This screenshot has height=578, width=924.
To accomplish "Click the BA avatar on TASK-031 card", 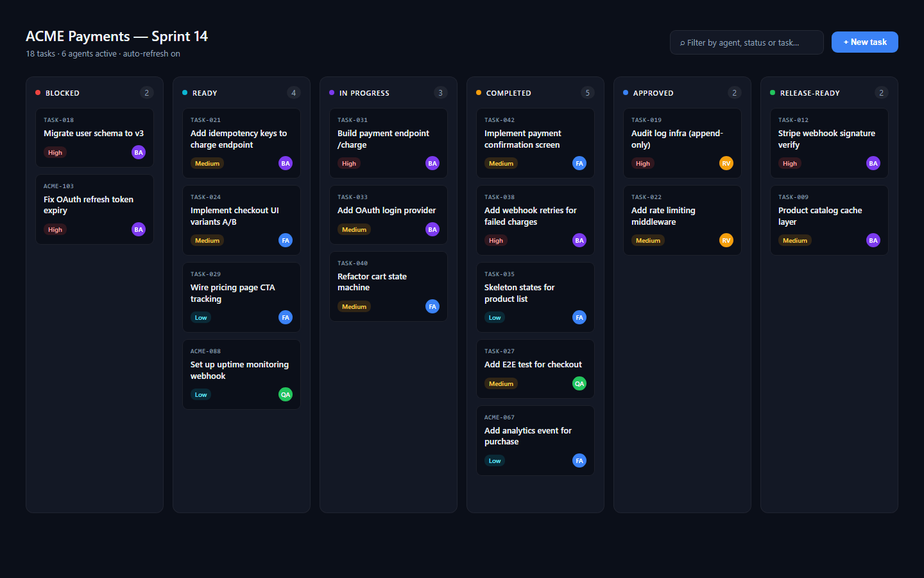I will (432, 163).
